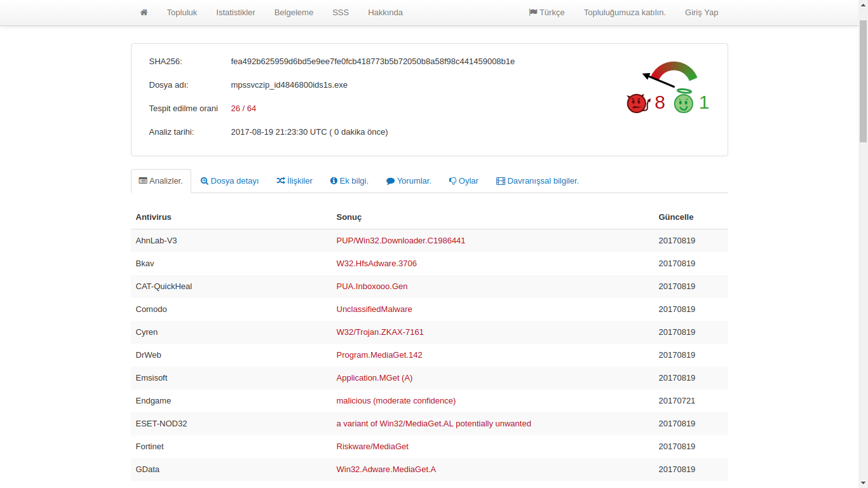
Task: Click Fortinet antivirus name
Action: pos(150,447)
